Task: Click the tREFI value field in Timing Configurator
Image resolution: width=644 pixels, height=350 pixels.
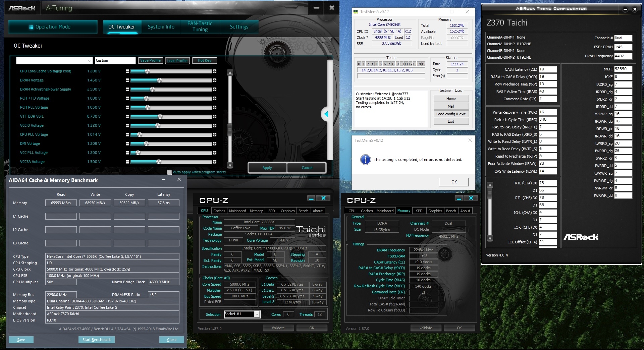Action: (x=623, y=69)
